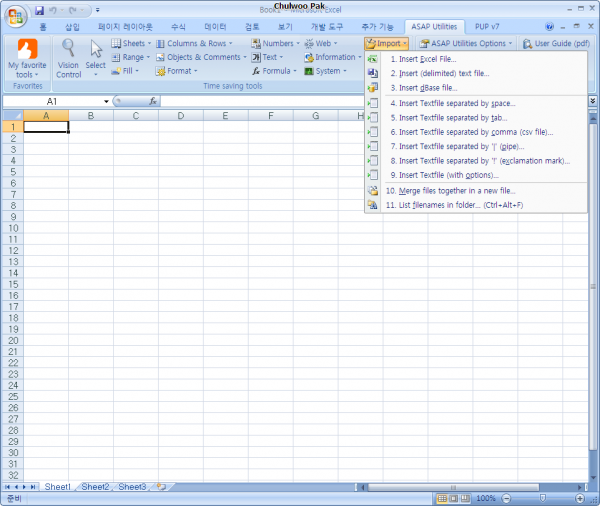Expand Objects & Comments menu
This screenshot has width=600, height=506.
point(201,57)
